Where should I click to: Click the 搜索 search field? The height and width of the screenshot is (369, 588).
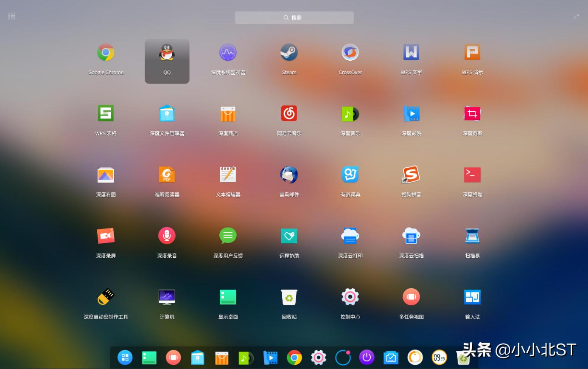(x=294, y=17)
